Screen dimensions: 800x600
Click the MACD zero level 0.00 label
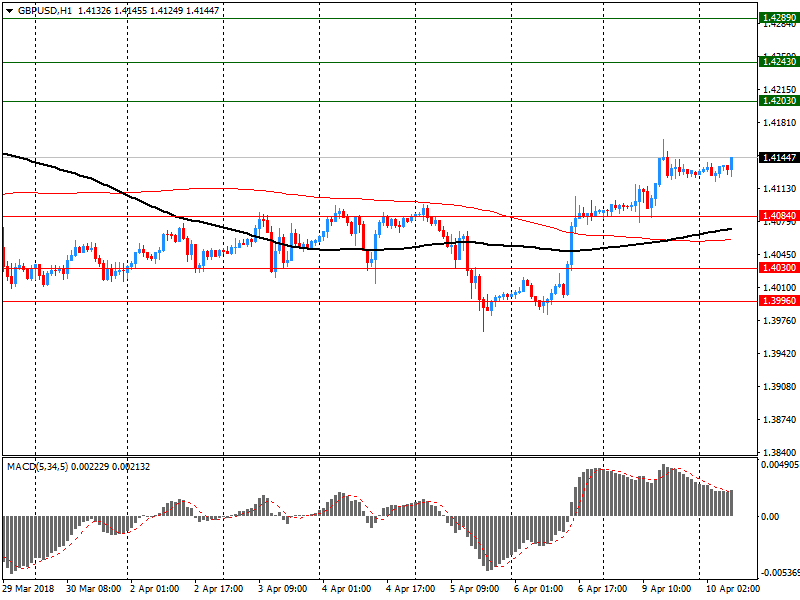[x=770, y=517]
